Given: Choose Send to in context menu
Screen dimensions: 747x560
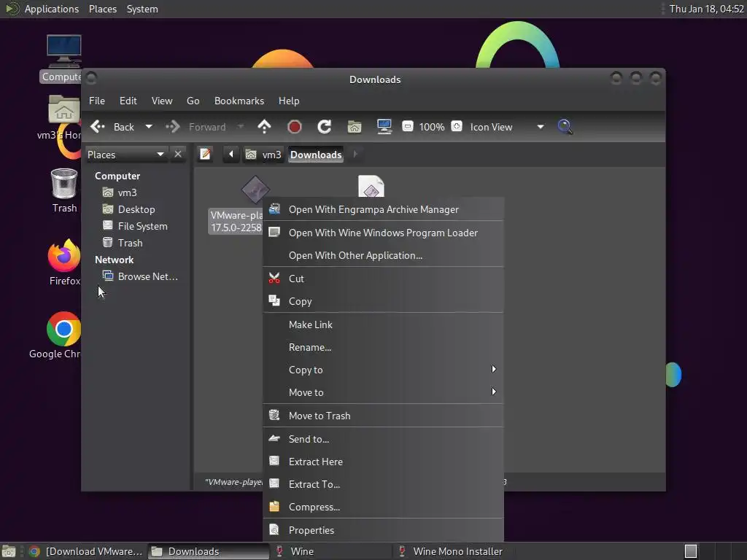Looking at the screenshot, I should (383, 439).
